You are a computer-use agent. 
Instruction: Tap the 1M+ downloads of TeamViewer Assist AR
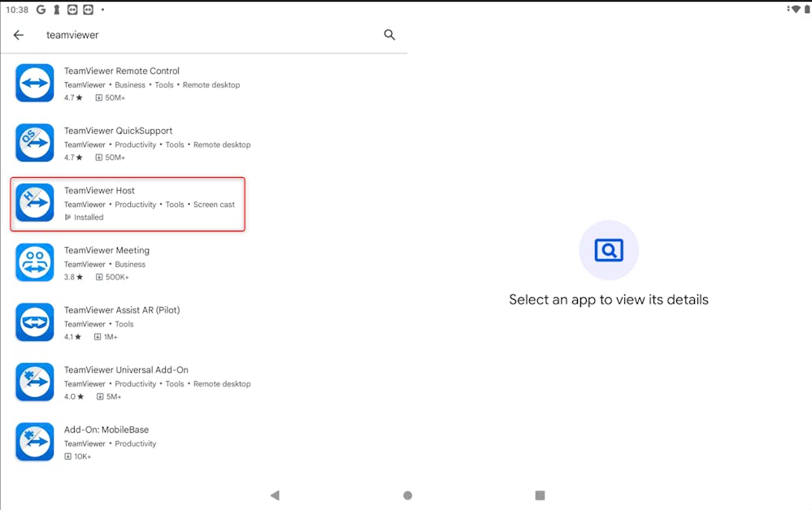point(106,337)
